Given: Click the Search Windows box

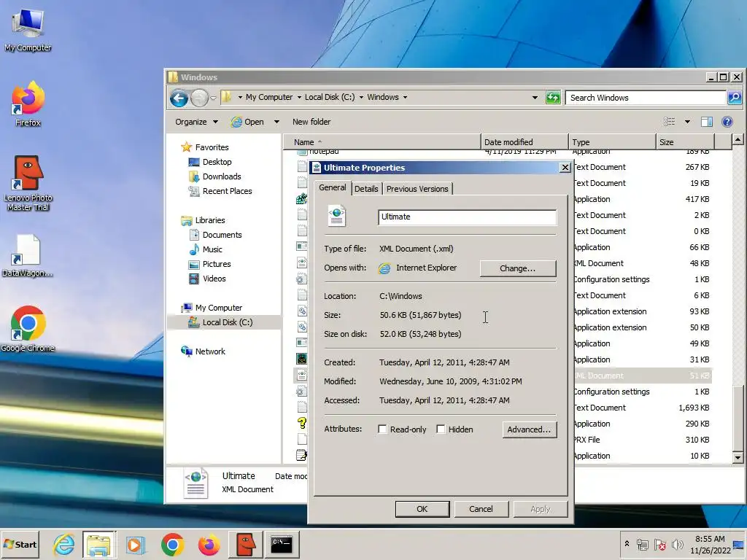Looking at the screenshot, I should point(646,98).
